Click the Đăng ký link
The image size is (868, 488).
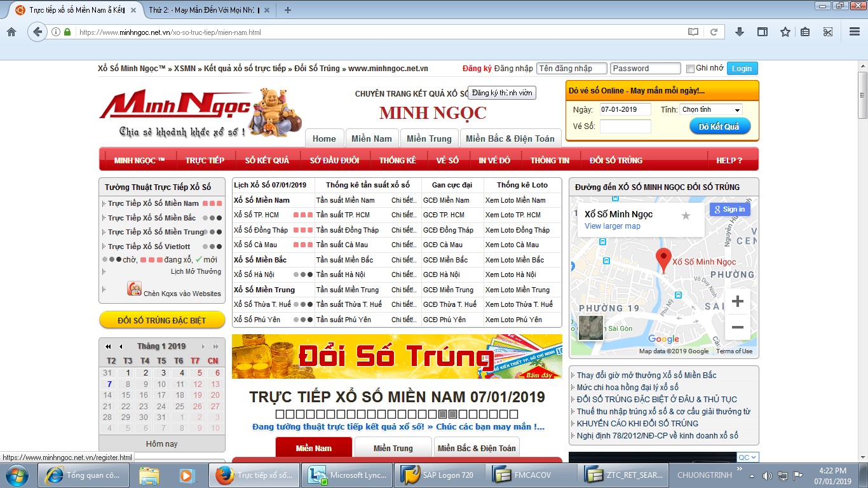coord(477,69)
